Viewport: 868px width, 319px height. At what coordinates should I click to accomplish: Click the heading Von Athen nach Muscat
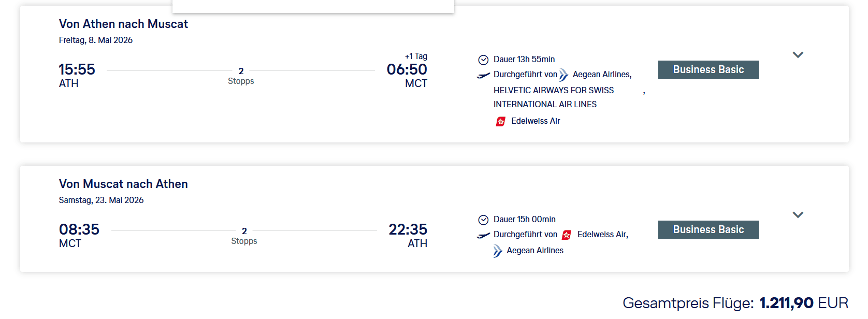(x=123, y=24)
